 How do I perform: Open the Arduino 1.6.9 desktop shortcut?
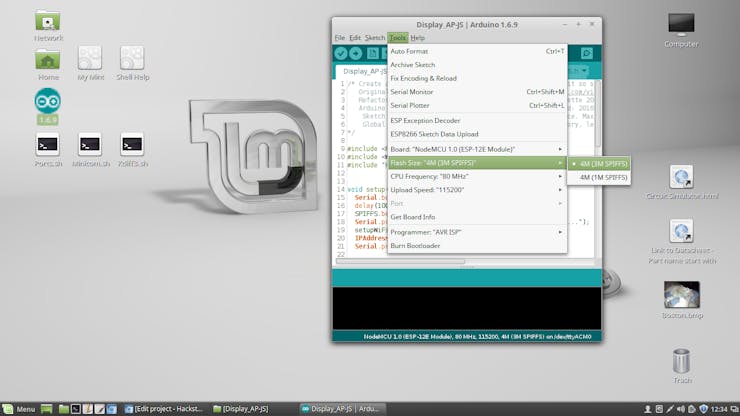[47, 105]
